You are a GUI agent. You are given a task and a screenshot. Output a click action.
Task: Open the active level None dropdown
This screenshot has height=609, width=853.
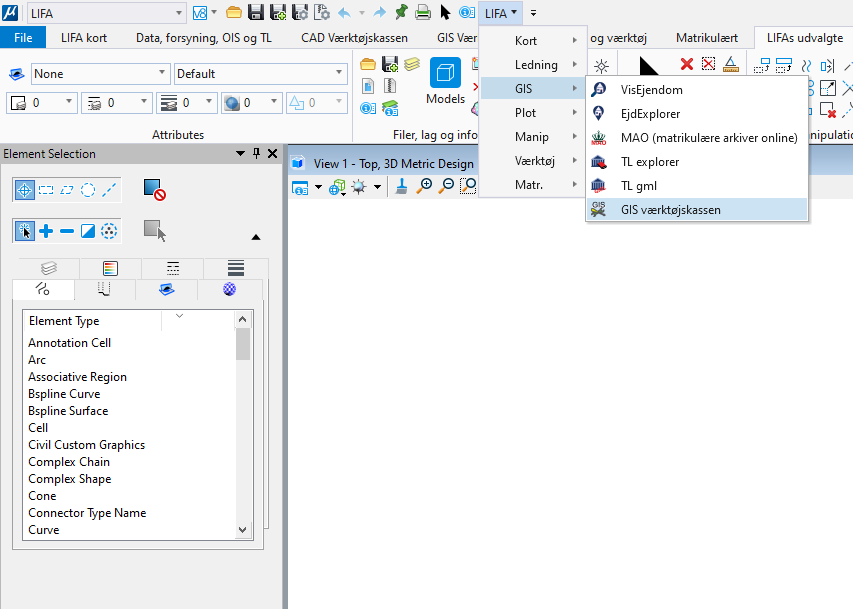(x=100, y=74)
